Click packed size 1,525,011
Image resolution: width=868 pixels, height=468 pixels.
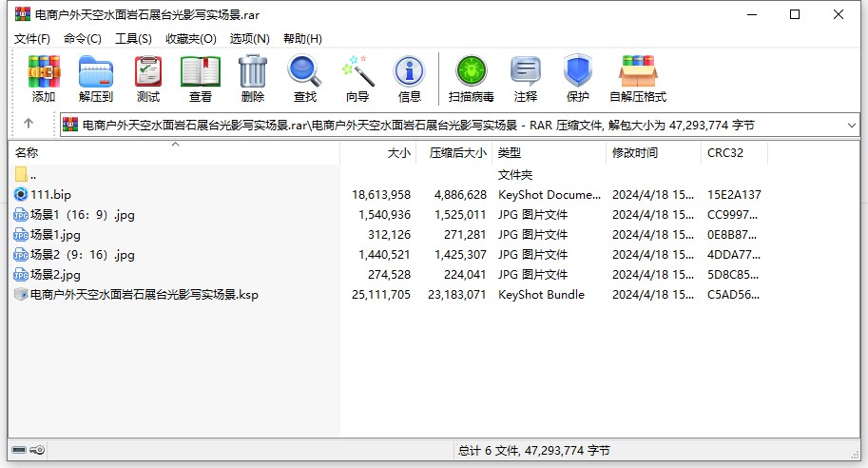[460, 215]
